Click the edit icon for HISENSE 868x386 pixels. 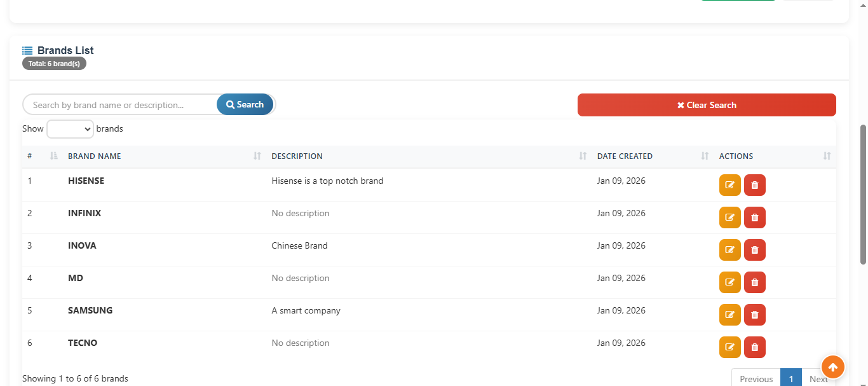[x=729, y=185]
